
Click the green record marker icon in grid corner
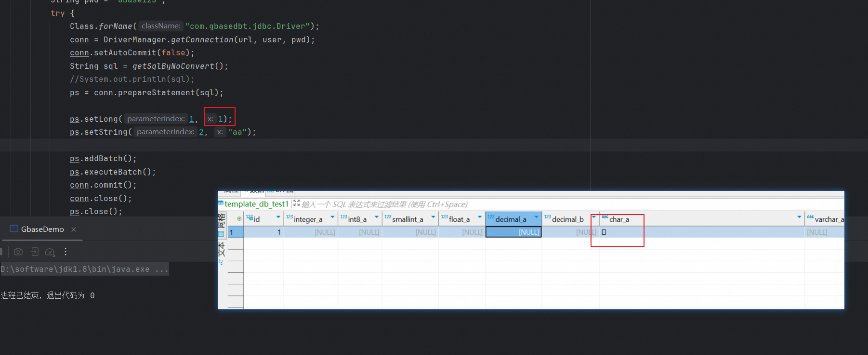click(239, 218)
